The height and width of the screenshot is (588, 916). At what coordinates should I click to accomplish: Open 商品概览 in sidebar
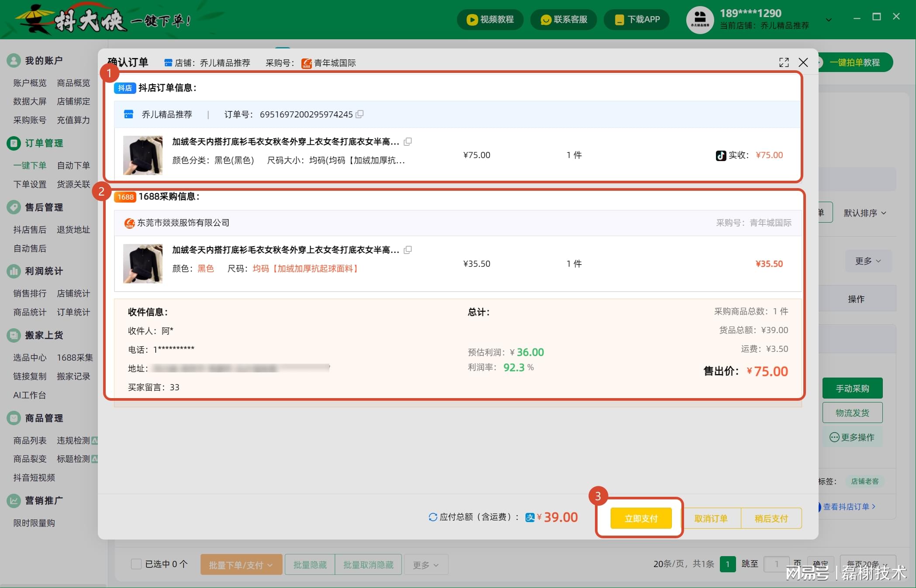coord(73,83)
